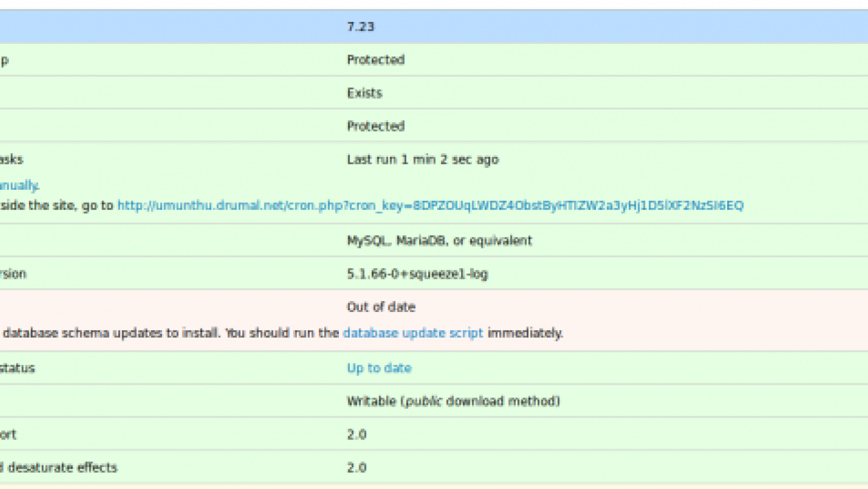Click the run cron manually link
Screen dimensions: 868x489
point(19,185)
